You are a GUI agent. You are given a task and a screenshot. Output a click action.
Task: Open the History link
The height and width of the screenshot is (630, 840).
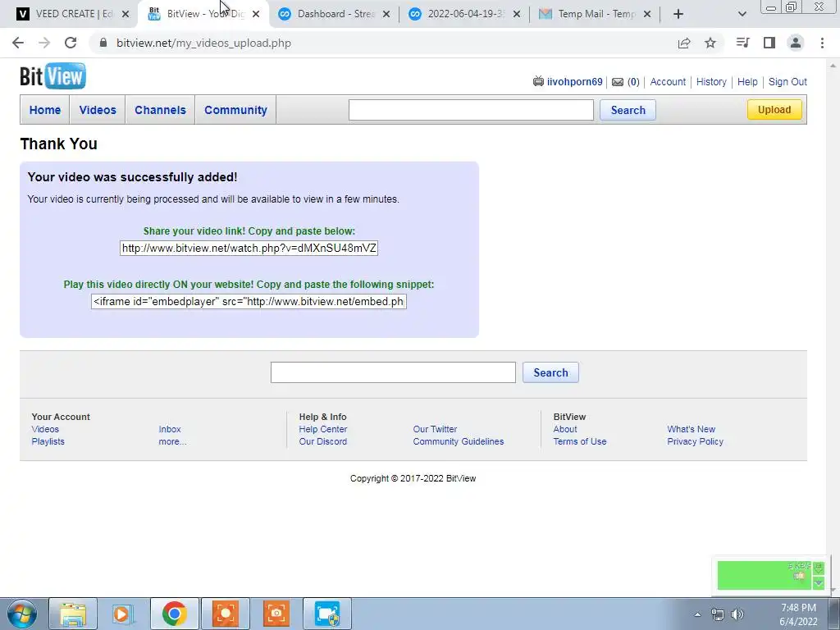click(711, 82)
